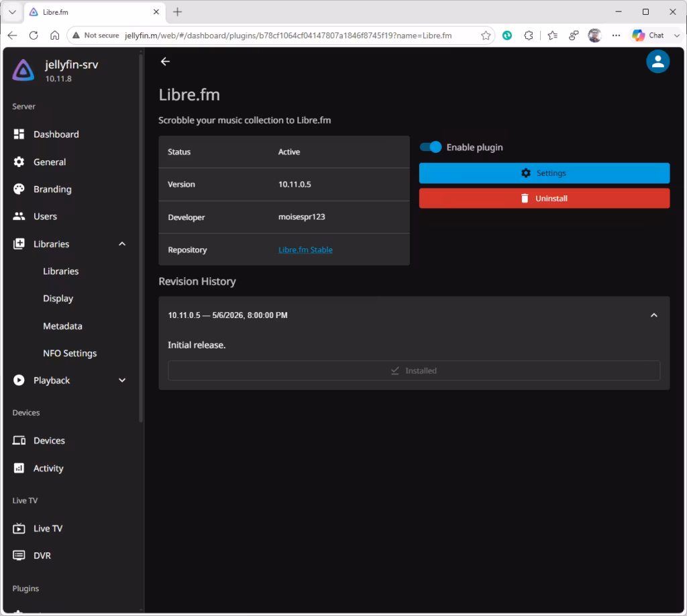
Task: Select the Libre.fm browser tab
Action: 94,12
